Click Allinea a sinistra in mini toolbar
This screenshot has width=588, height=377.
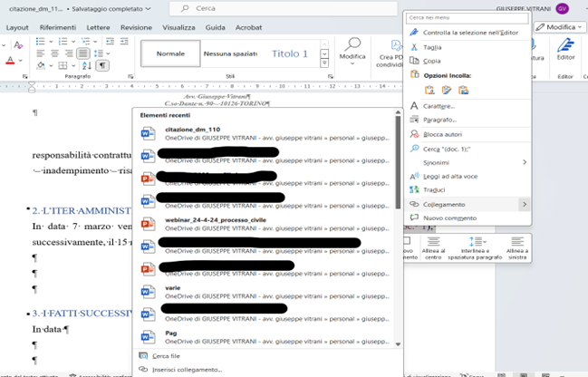pyautogui.click(x=517, y=248)
